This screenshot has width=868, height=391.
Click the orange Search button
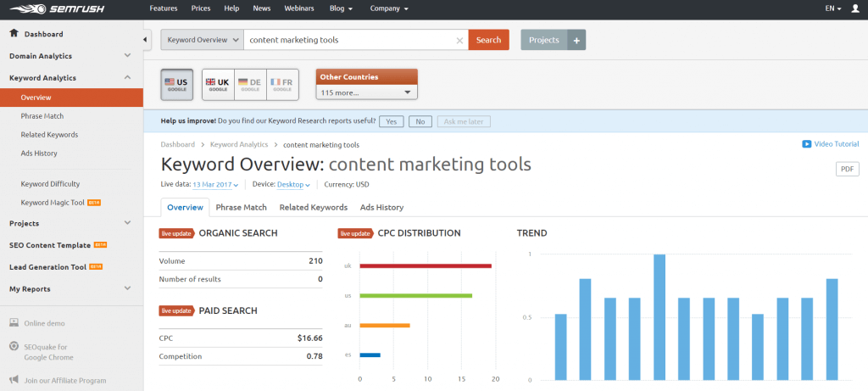coord(489,40)
